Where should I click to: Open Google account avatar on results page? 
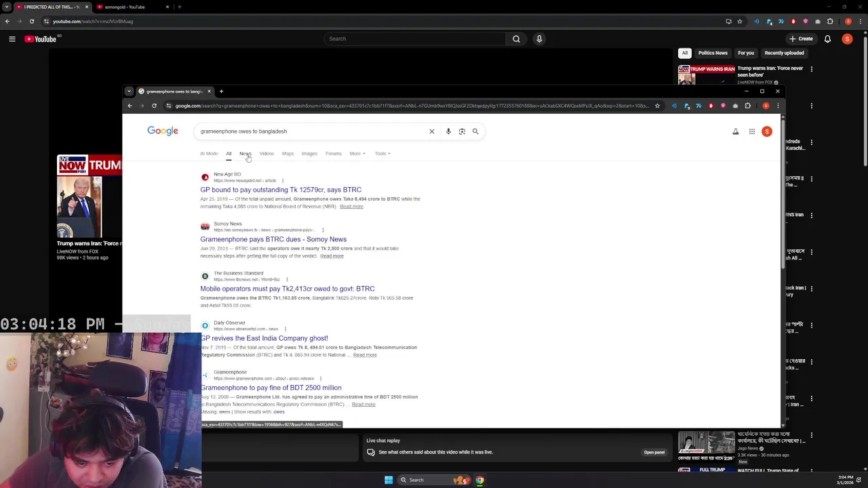tap(767, 131)
